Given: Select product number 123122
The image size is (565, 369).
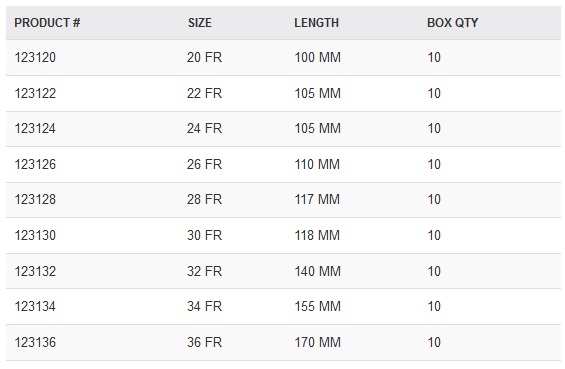Looking at the screenshot, I should coord(35,93).
